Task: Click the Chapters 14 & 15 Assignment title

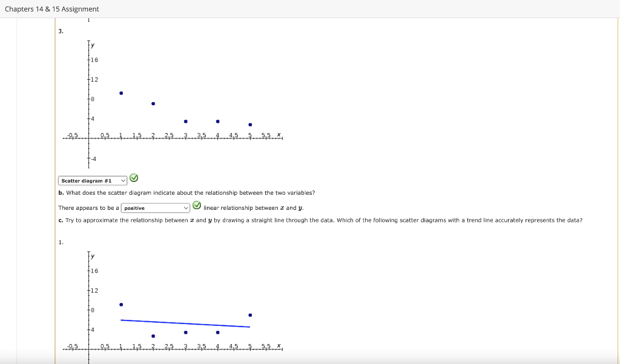Action: [x=52, y=9]
